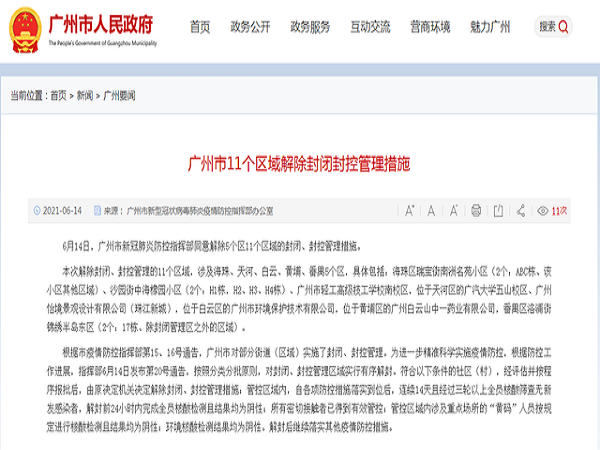Click the A- decrease font size icon
The width and height of the screenshot is (600, 450).
pos(453,211)
